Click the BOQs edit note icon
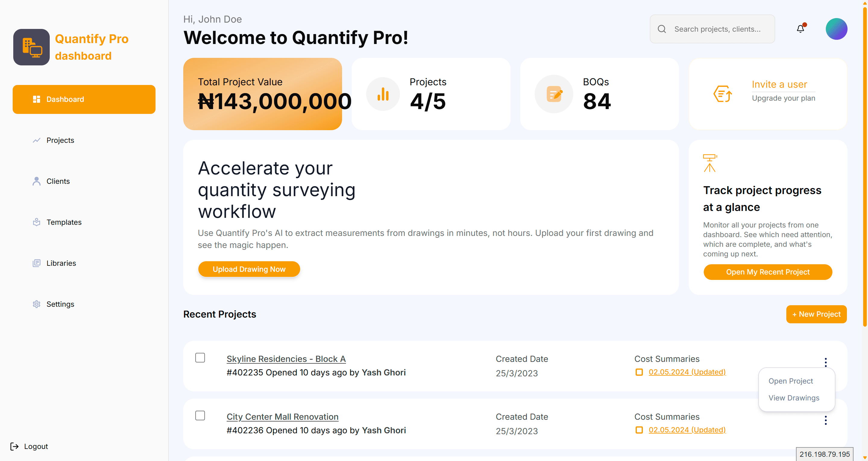 click(554, 94)
